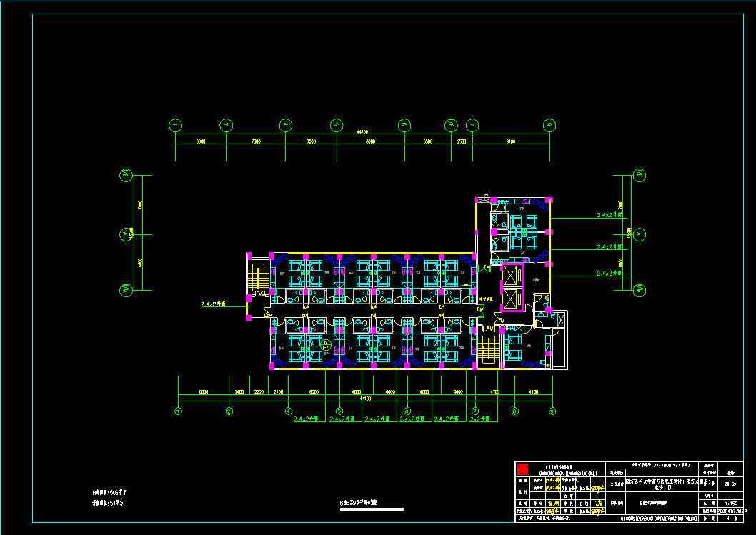The image size is (756, 535).
Task: Select the top axis bubble on the right side
Action: coord(639,174)
